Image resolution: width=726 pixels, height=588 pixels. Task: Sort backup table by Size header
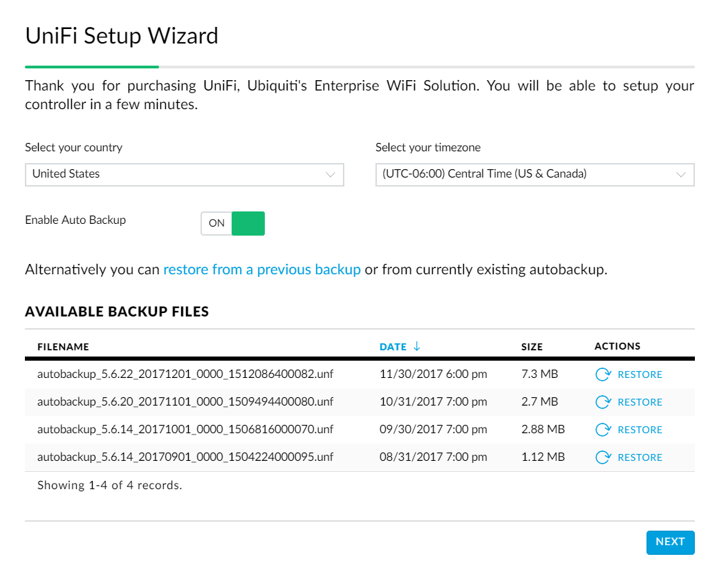[532, 347]
